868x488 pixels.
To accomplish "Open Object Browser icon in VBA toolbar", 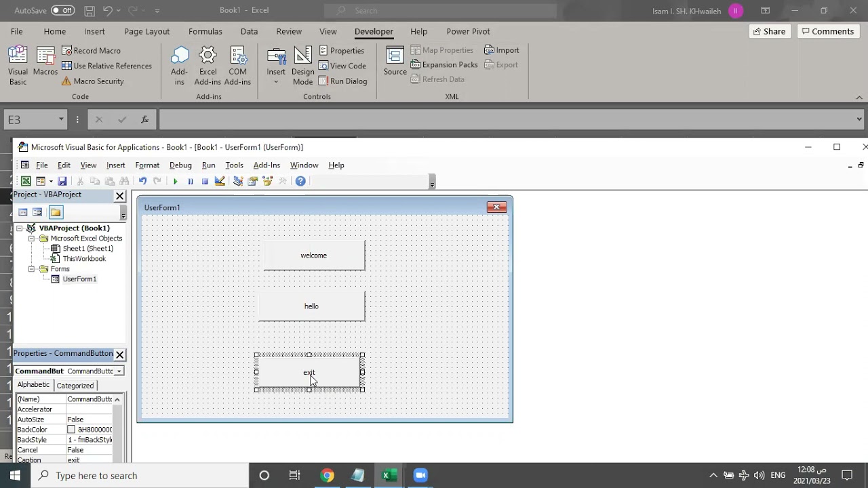I will pyautogui.click(x=267, y=181).
